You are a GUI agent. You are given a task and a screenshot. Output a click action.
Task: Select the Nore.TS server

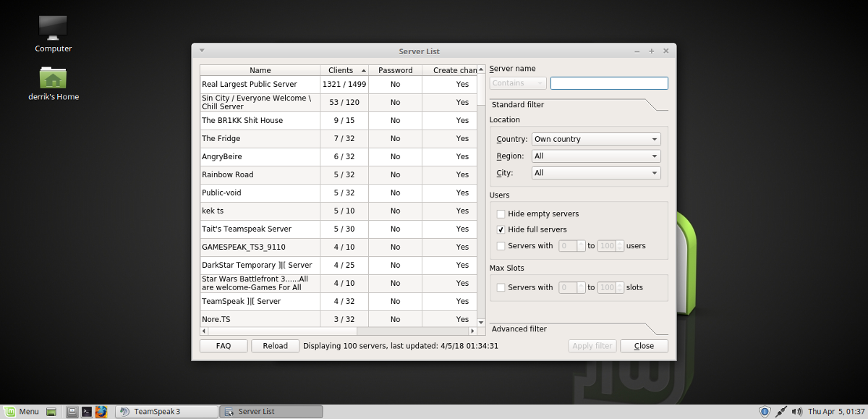coord(339,319)
